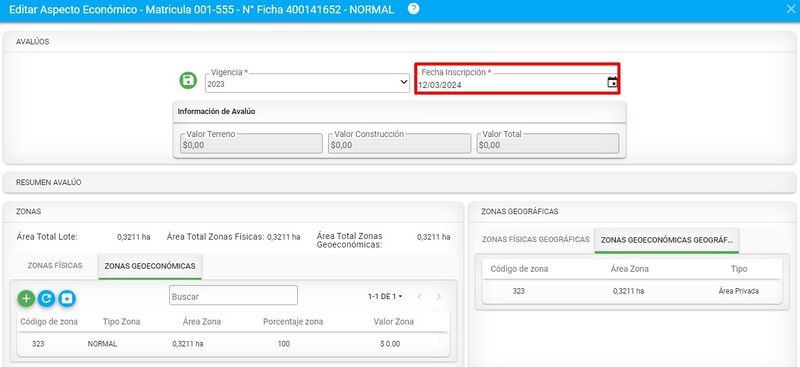
Task: Click the Área Total Lote label
Action: pyautogui.click(x=47, y=237)
